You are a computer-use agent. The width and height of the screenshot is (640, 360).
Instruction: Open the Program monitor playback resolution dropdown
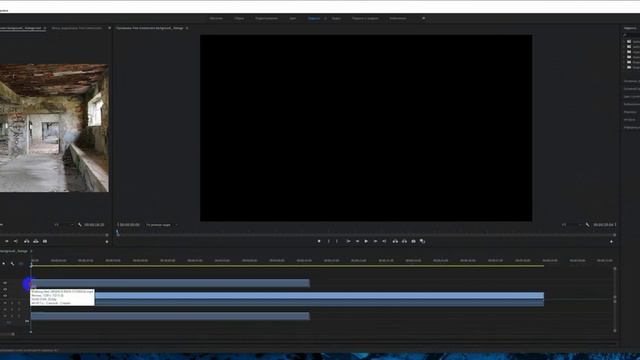pos(571,224)
